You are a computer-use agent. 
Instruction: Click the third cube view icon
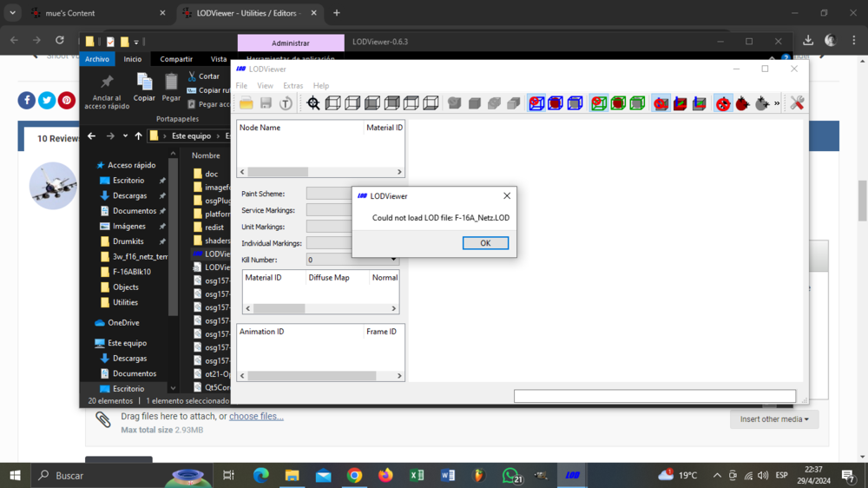coord(372,103)
